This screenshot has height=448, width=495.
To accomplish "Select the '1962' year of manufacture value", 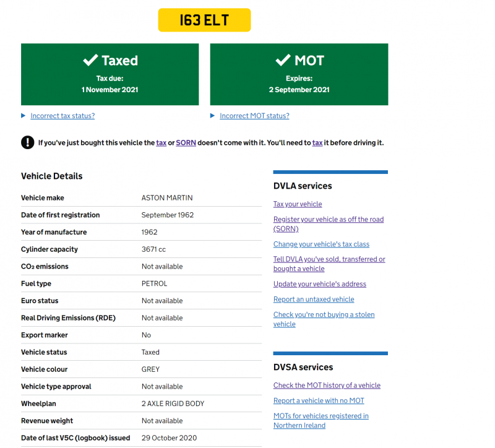I will pos(149,232).
